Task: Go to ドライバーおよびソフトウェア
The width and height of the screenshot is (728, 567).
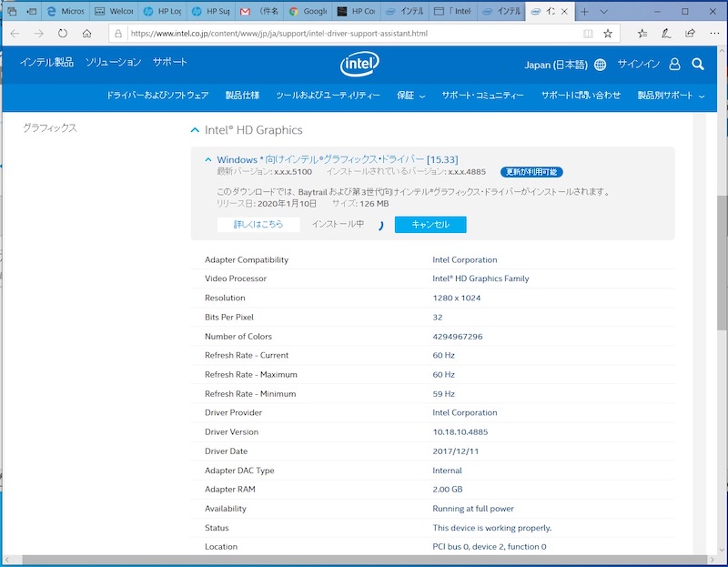Action: point(157,96)
